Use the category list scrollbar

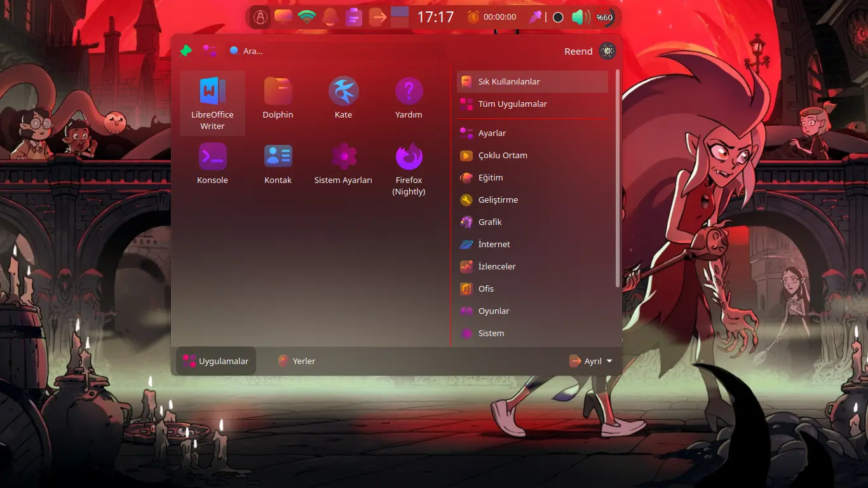pyautogui.click(x=618, y=178)
